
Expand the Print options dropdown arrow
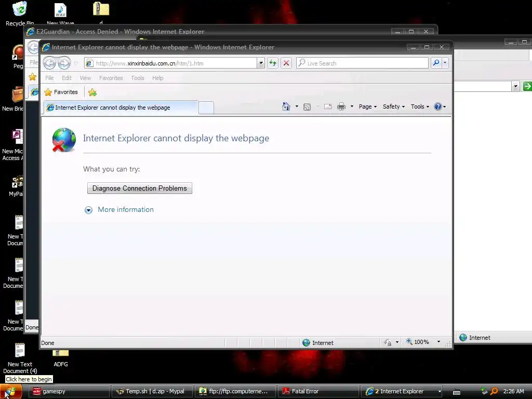coord(352,107)
